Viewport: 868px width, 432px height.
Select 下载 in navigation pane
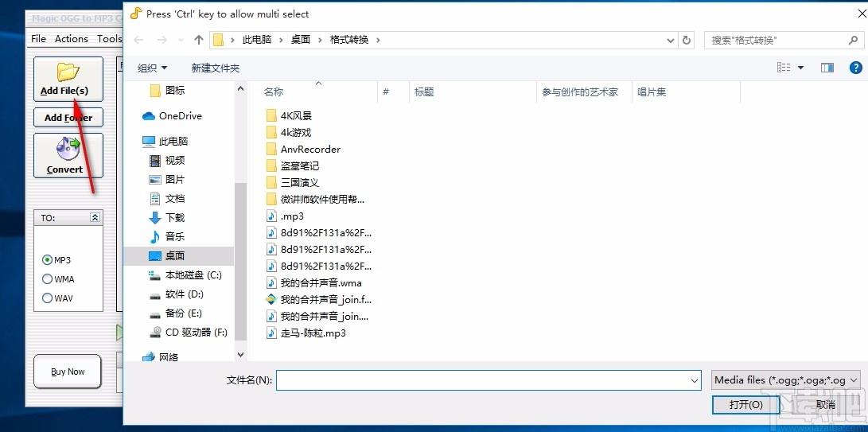(168, 218)
